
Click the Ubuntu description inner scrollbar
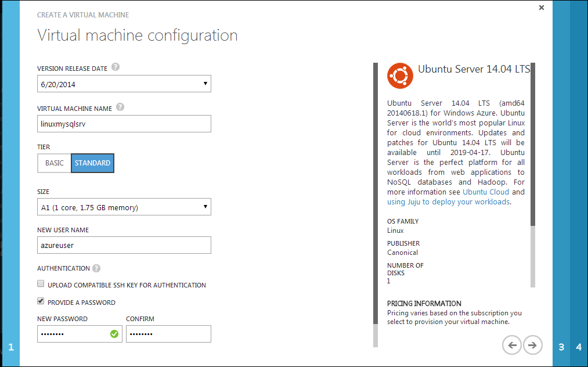532,145
